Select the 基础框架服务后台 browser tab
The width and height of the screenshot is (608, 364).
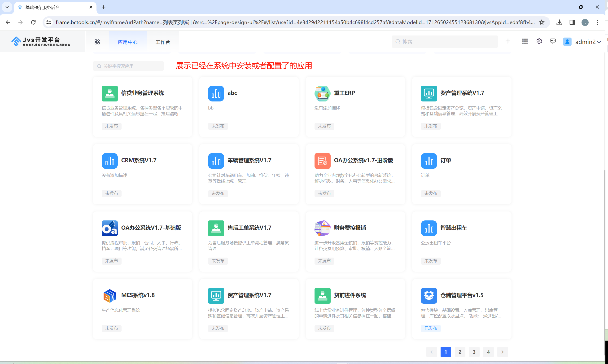point(55,7)
